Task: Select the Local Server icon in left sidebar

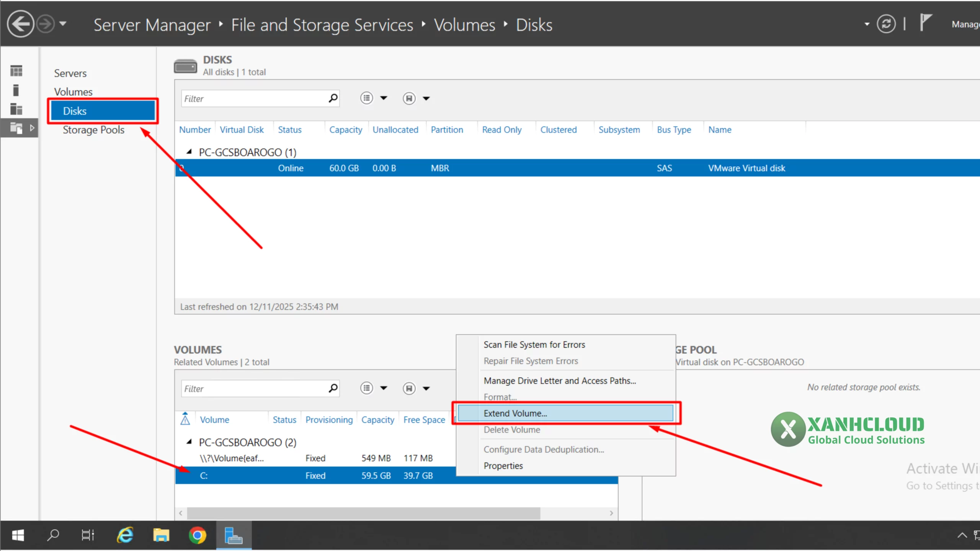Action: point(16,90)
